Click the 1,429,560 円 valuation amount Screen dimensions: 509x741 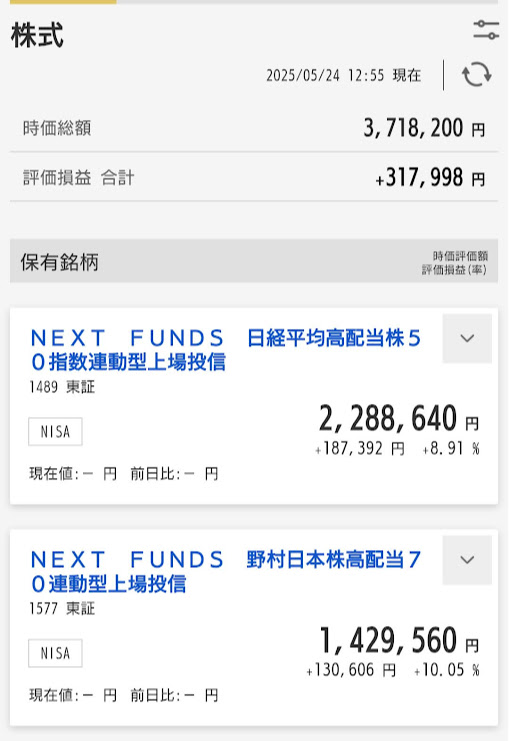click(399, 640)
